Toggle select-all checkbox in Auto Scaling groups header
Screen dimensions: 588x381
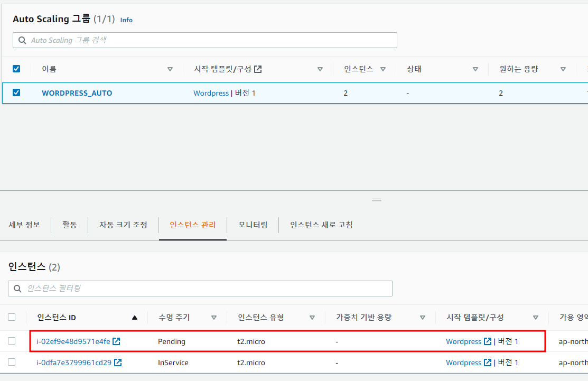[x=16, y=69]
